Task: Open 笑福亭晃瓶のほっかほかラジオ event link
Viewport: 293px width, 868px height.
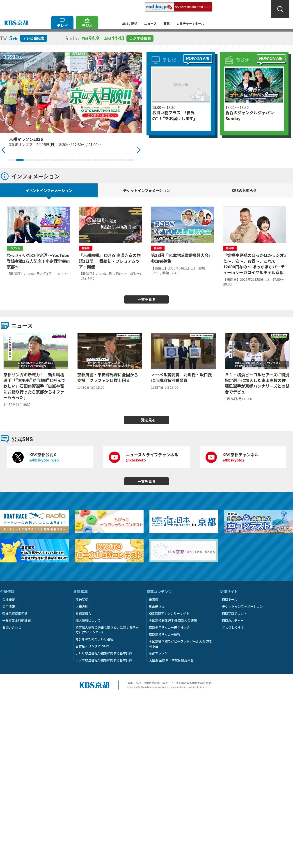Action: pos(254,264)
